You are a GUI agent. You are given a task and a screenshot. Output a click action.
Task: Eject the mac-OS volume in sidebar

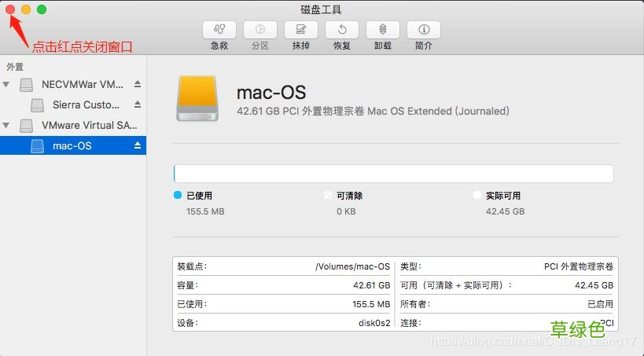[138, 145]
